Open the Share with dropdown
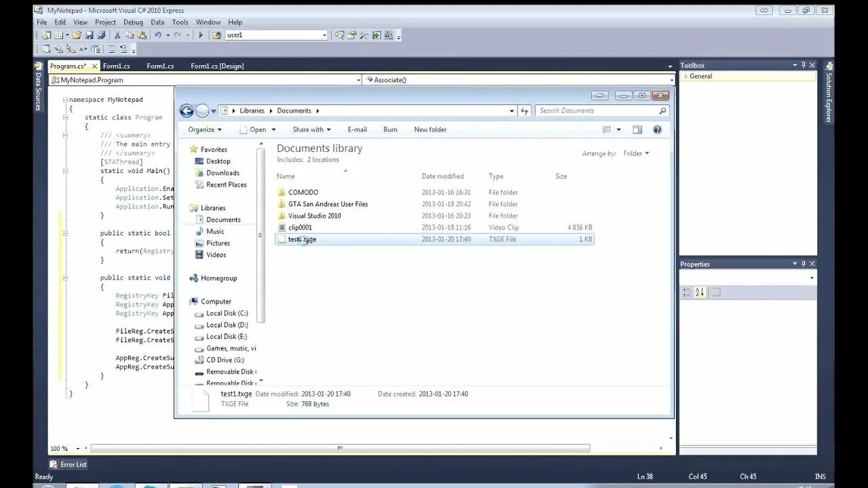The width and height of the screenshot is (868, 488). pos(311,129)
